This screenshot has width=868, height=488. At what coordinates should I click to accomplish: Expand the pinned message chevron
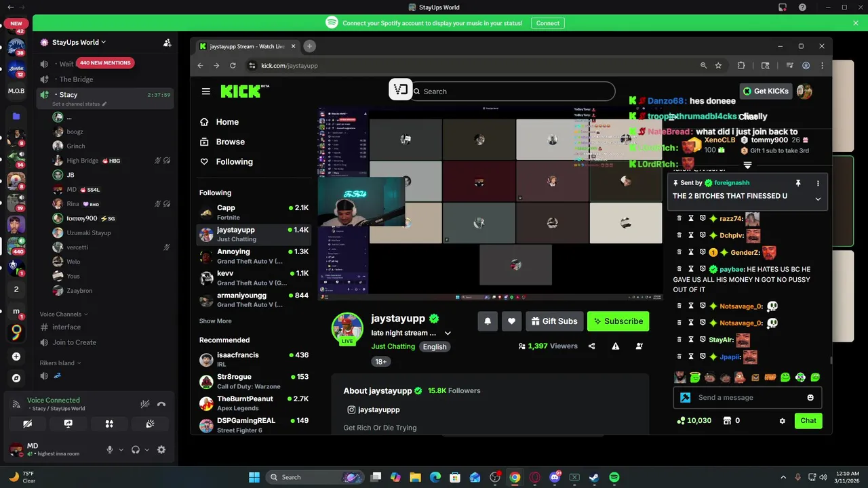pos(818,199)
